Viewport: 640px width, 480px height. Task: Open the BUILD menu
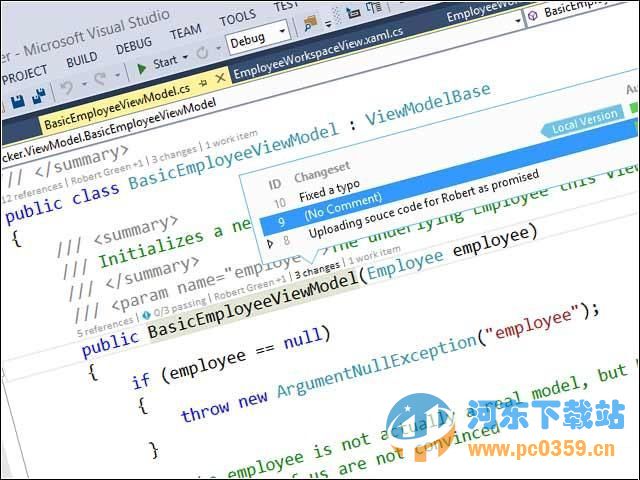82,60
